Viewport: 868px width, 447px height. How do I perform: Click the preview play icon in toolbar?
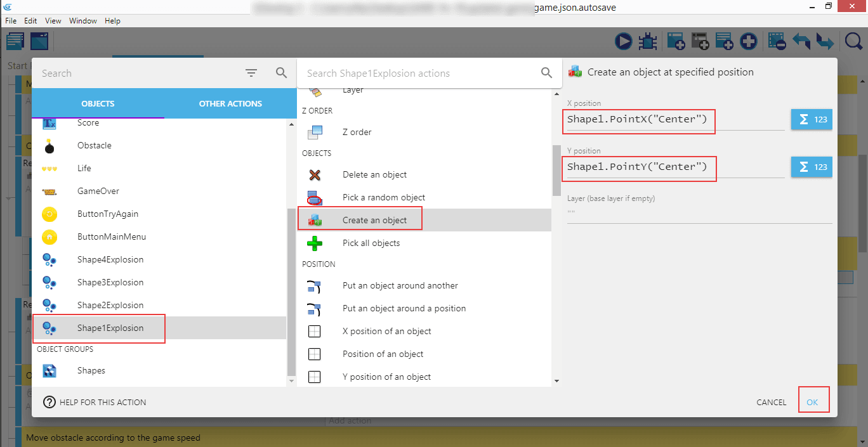pos(624,42)
